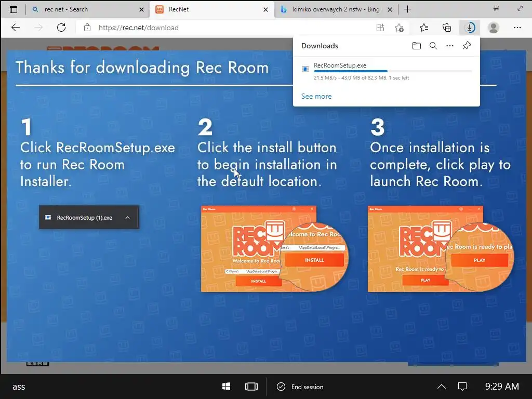The height and width of the screenshot is (399, 532).
Task: Click See more downloads link
Action: click(x=316, y=96)
